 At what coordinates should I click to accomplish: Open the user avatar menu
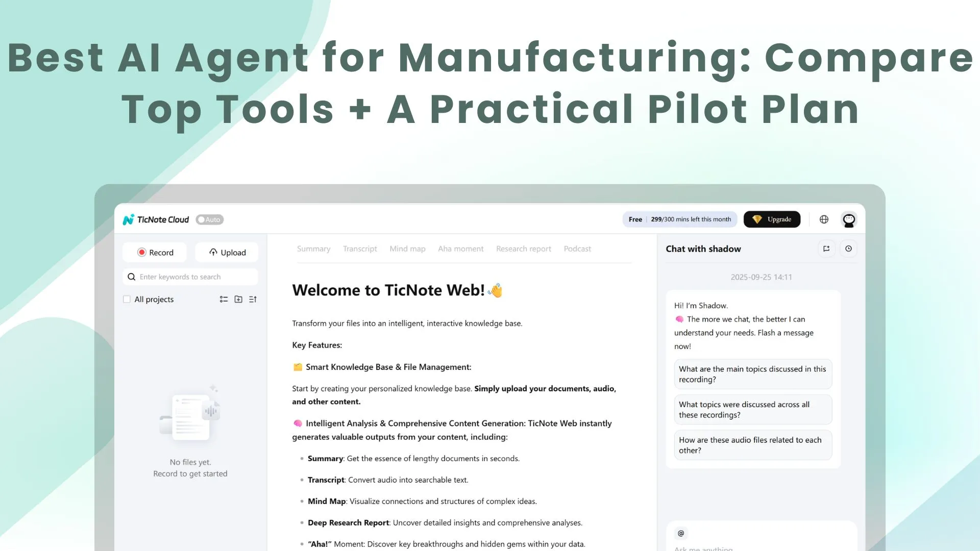tap(849, 220)
